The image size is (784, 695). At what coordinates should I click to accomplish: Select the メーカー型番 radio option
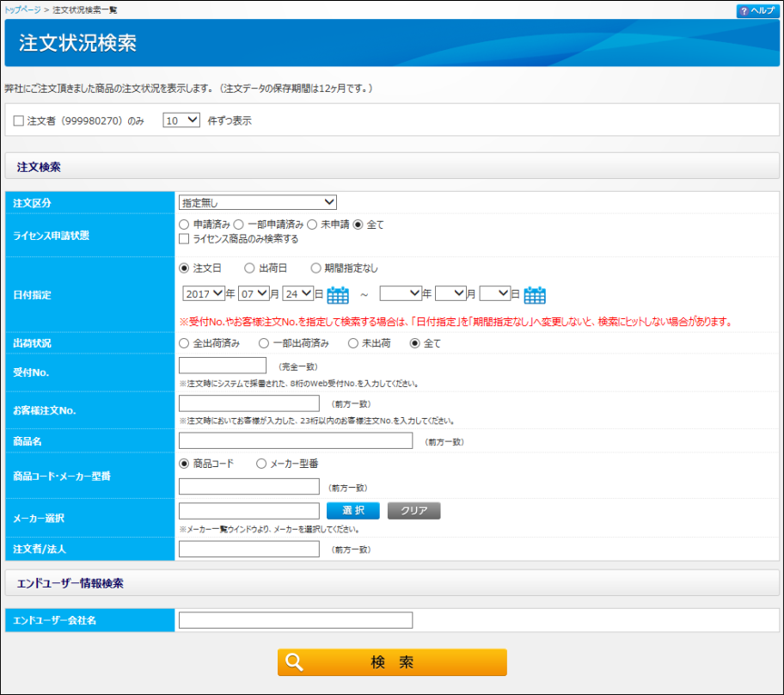pyautogui.click(x=261, y=464)
